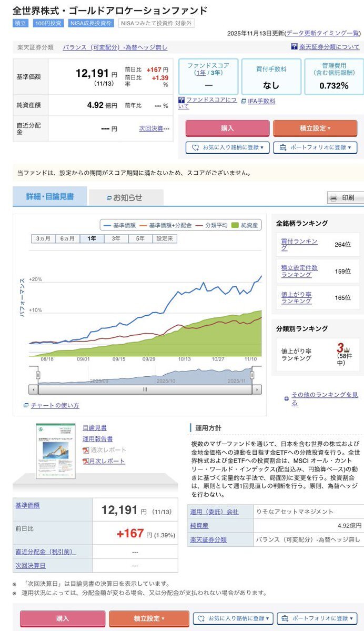Open the 目論見書 link
The width and height of the screenshot is (364, 631).
pyautogui.click(x=95, y=428)
